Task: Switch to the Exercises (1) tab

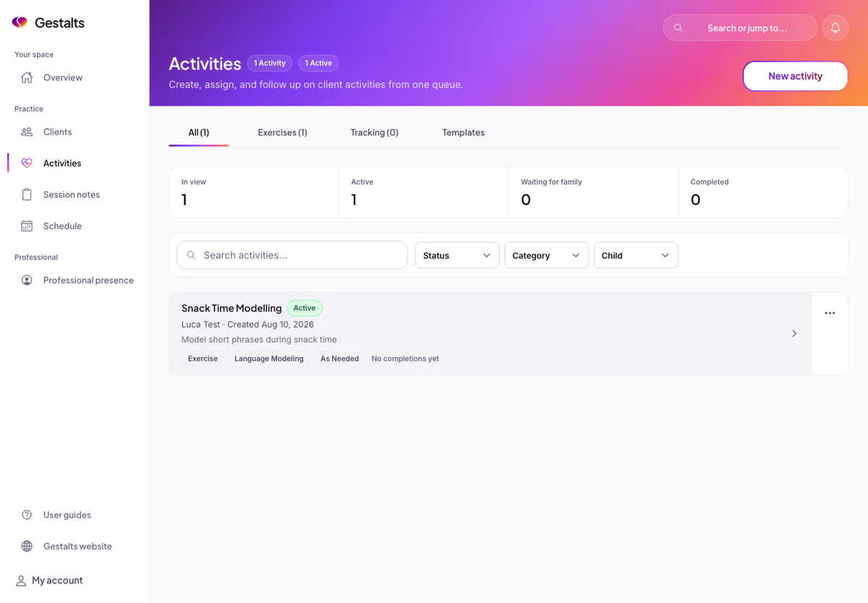Action: 283,132
